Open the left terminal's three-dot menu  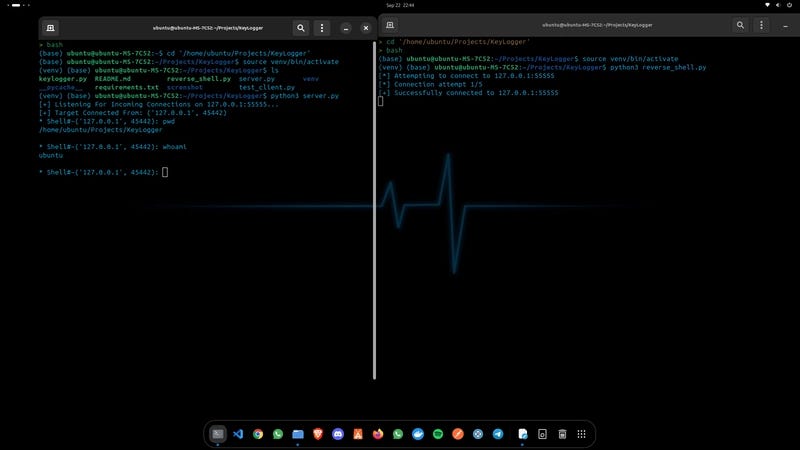coord(321,28)
